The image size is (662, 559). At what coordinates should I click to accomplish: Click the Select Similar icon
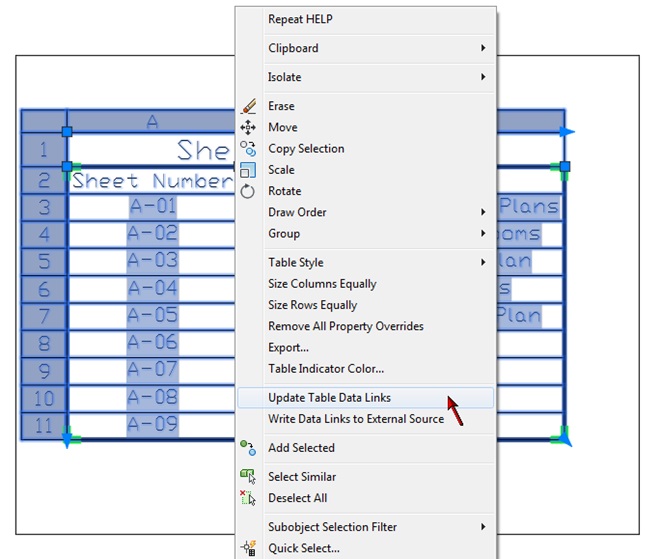click(x=248, y=477)
